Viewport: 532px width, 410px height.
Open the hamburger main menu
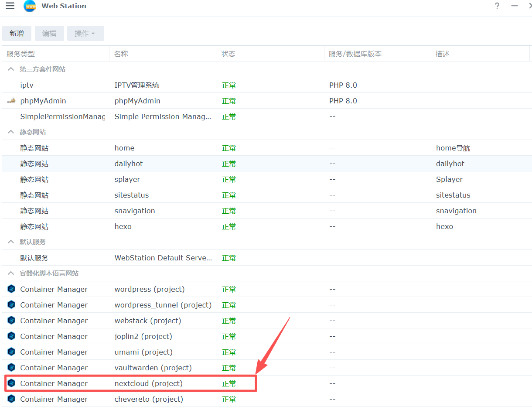pos(10,6)
